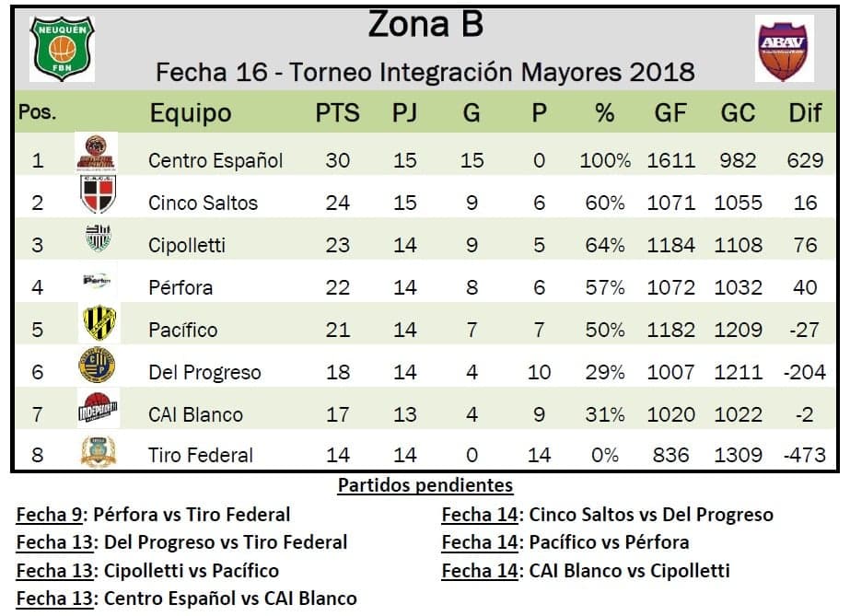Screen dimensions: 850x616
Task: Click the ABAV logo in the top corner
Action: (784, 48)
